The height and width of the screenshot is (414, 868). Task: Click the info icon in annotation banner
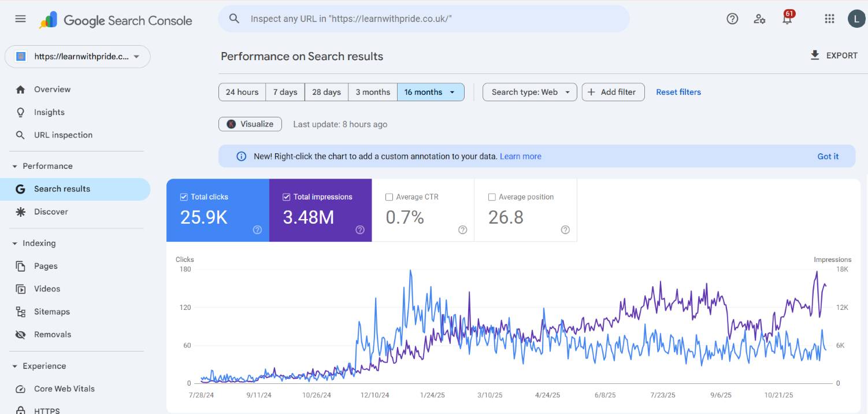point(242,156)
